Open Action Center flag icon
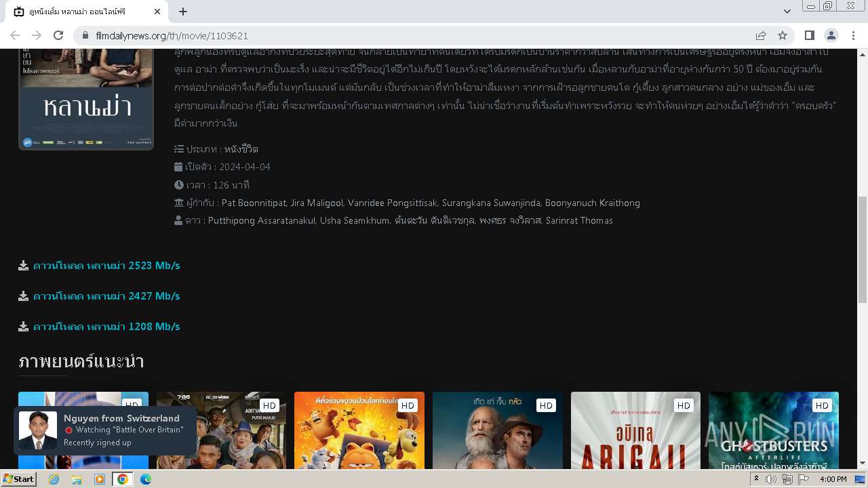Viewport: 868px width, 488px height. 804,479
